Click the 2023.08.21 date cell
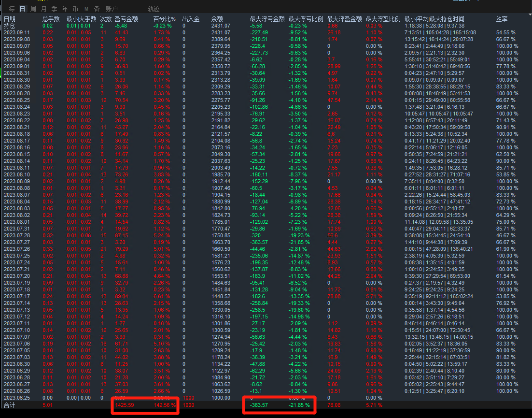The width and height of the screenshot is (532, 418). (x=17, y=128)
